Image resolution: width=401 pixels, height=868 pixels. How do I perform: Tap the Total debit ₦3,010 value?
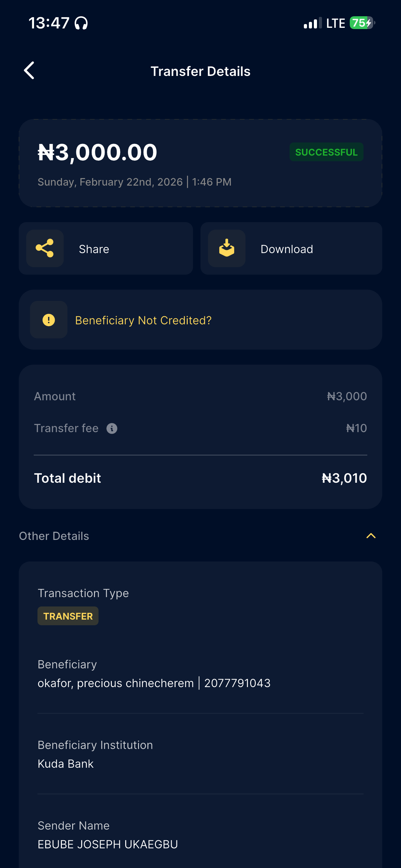344,478
